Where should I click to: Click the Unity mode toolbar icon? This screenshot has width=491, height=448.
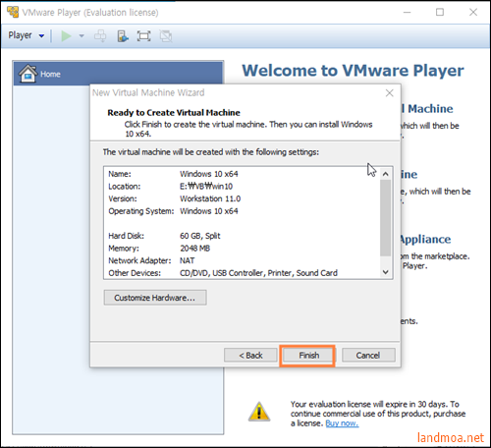coord(166,36)
